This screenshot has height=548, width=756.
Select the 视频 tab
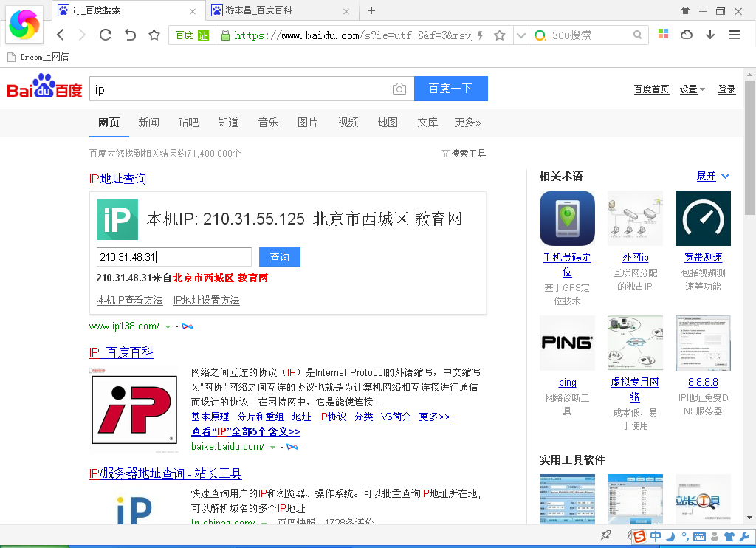[x=348, y=123]
